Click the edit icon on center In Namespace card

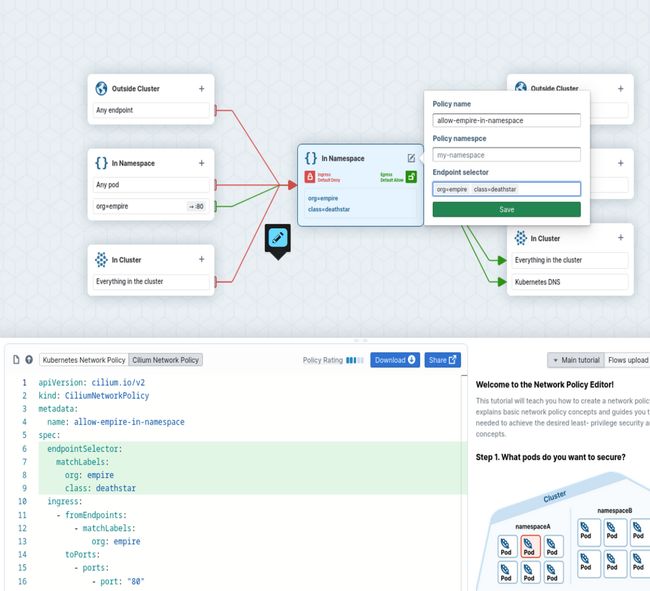[411, 158]
